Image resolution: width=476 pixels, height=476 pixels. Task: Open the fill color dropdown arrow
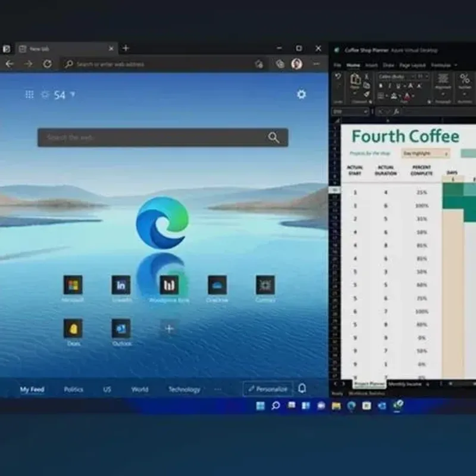(x=400, y=96)
